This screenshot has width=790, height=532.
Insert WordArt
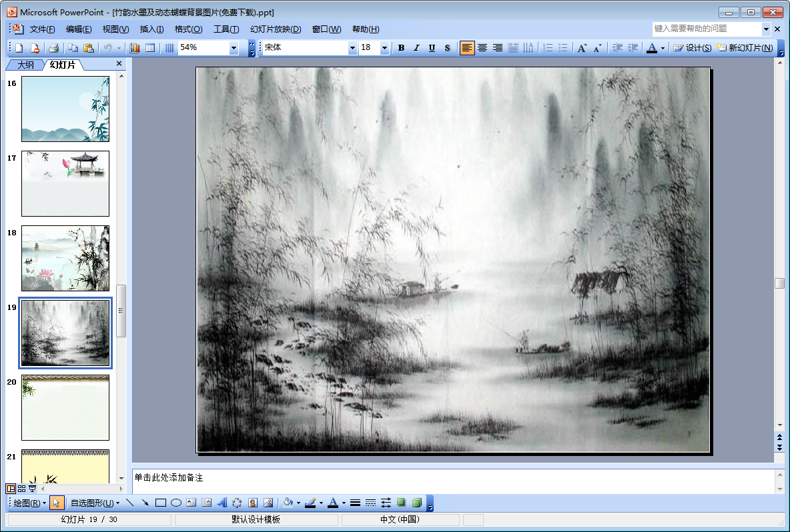[x=222, y=503]
